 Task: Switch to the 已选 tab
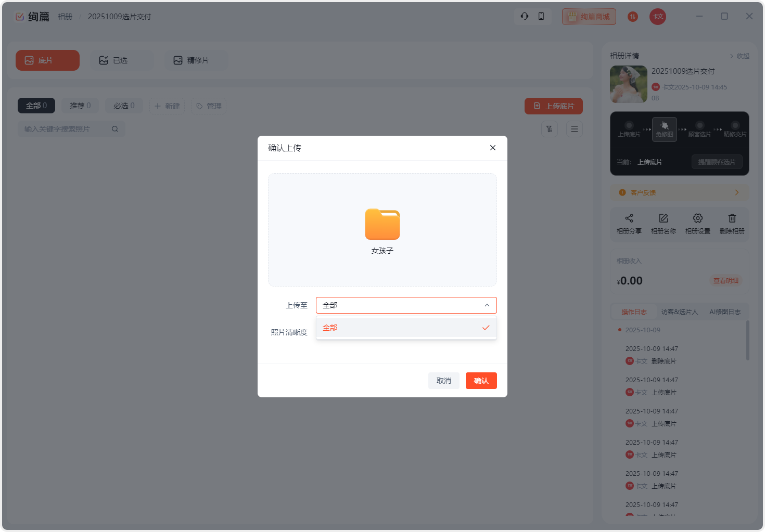pyautogui.click(x=121, y=60)
